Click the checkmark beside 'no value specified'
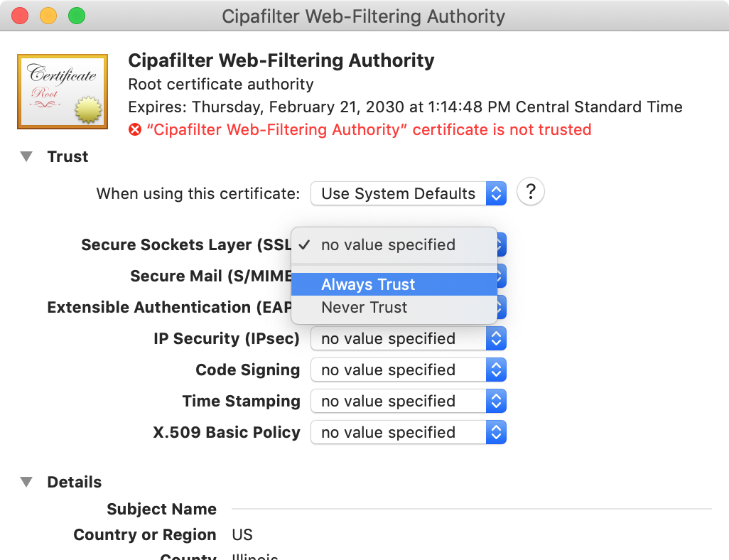Viewport: 729px width, 560px height. 306,244
